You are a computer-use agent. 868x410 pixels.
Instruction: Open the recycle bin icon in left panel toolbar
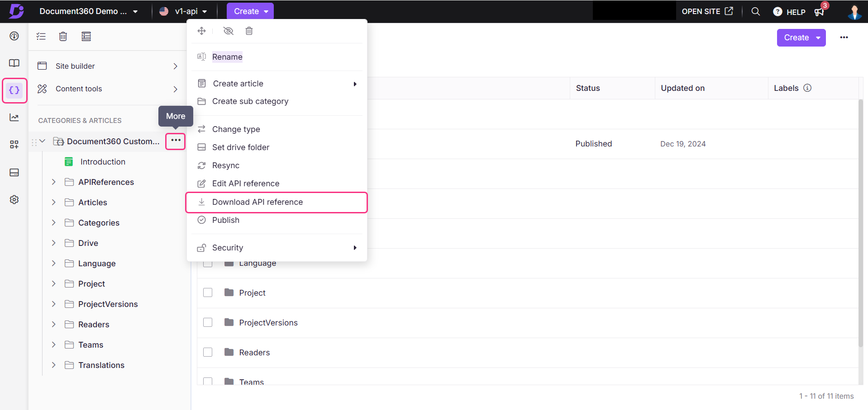pyautogui.click(x=63, y=37)
